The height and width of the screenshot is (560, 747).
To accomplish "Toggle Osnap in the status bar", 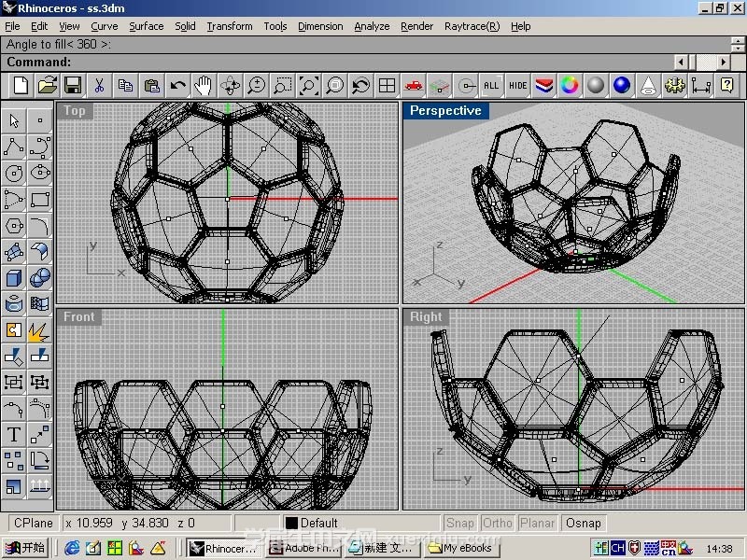I will (584, 523).
